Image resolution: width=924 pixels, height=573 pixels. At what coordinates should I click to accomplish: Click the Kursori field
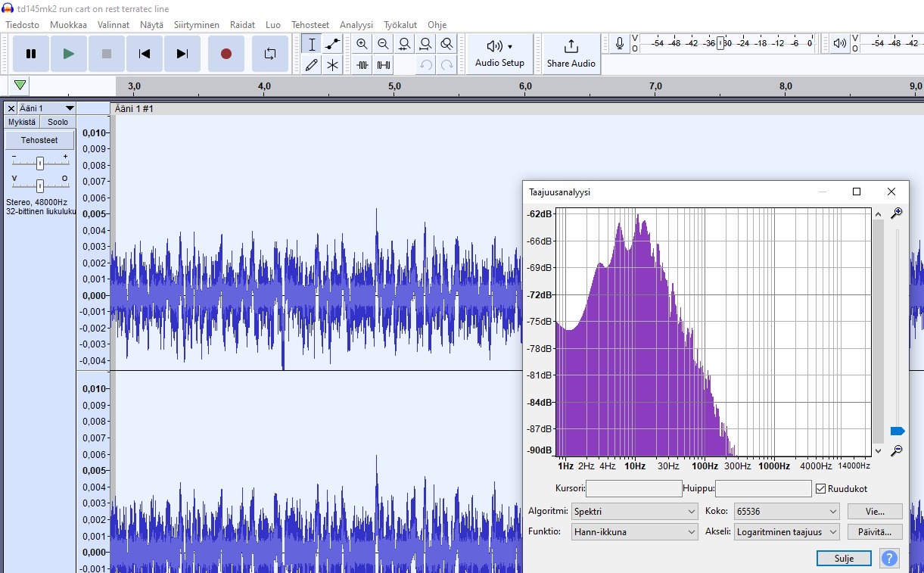633,489
